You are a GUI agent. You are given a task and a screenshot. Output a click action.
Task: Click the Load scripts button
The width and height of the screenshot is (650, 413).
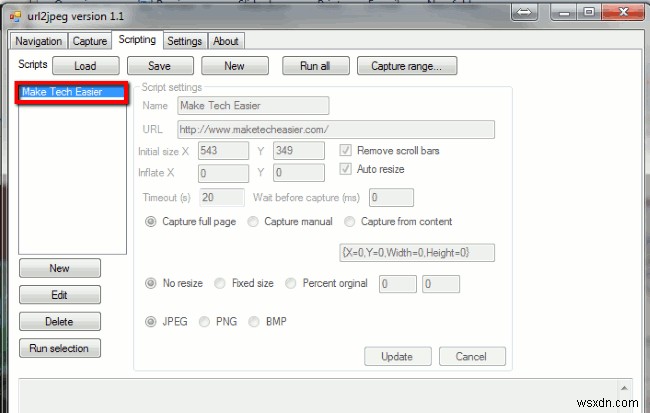click(x=85, y=66)
